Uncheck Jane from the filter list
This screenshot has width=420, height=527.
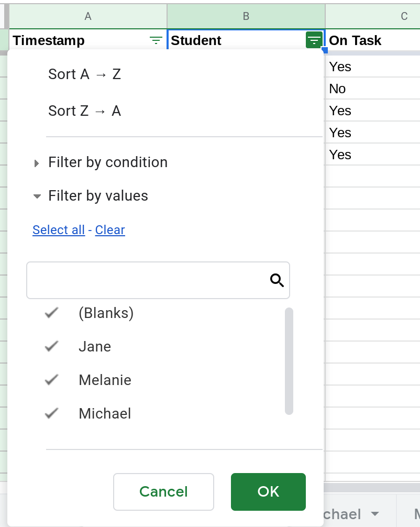tap(51, 346)
